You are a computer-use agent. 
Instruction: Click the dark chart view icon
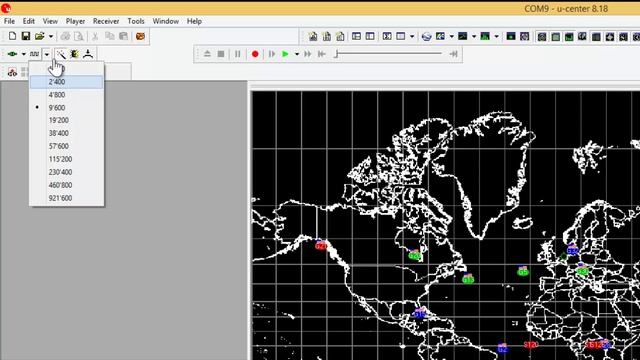[462, 37]
